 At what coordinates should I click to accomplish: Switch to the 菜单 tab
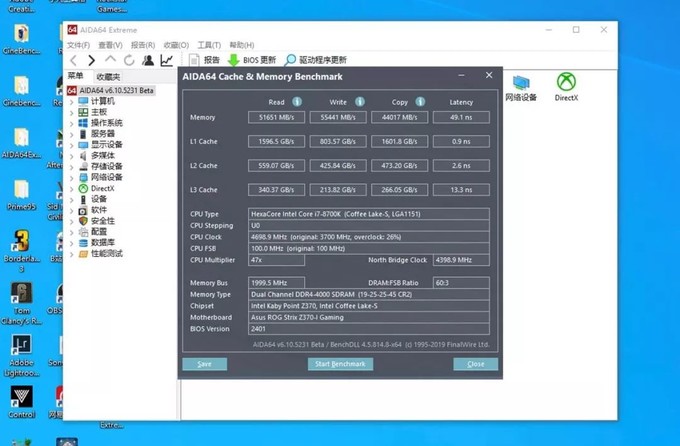(x=75, y=76)
